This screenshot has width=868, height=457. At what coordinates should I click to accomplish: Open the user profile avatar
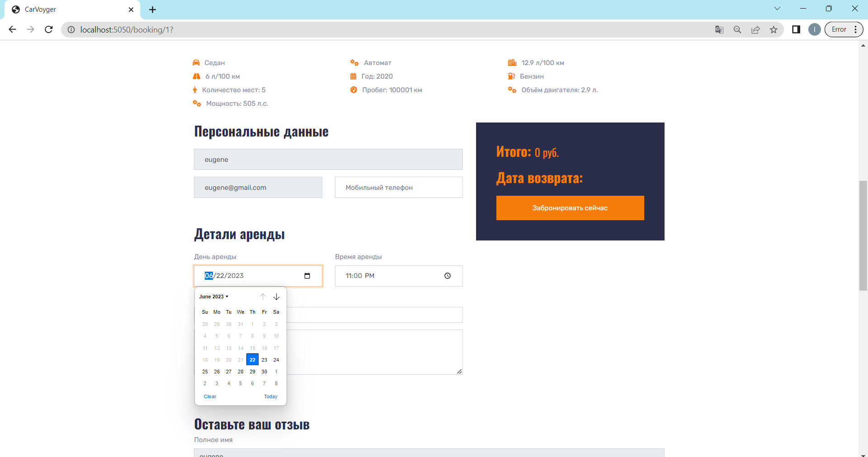point(814,29)
